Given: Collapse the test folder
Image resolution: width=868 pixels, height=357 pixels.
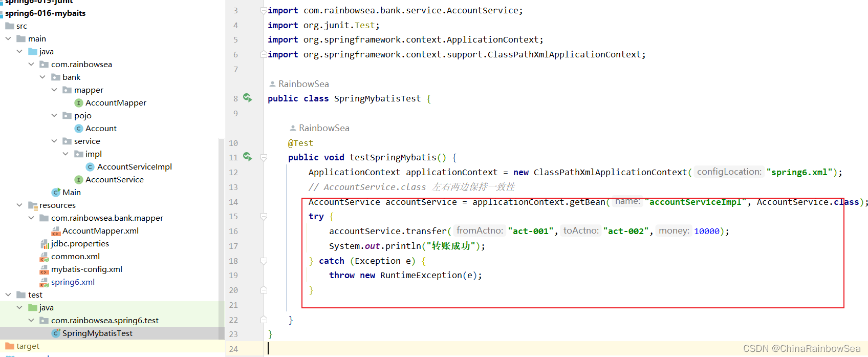Looking at the screenshot, I should [8, 295].
